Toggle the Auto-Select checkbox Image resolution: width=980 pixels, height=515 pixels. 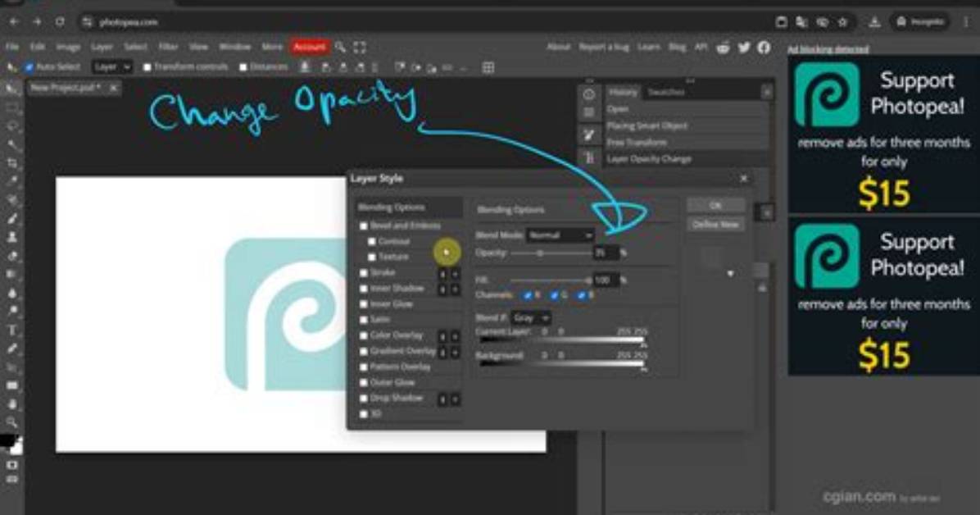coord(29,67)
